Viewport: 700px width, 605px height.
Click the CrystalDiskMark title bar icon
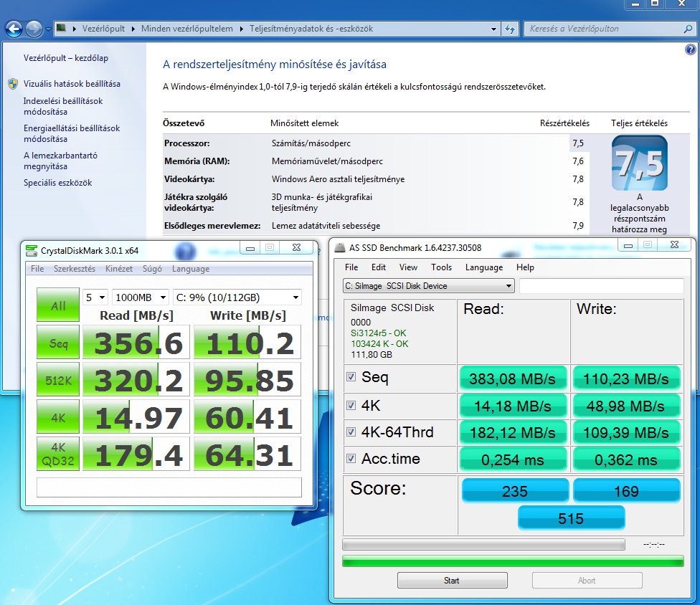point(32,251)
